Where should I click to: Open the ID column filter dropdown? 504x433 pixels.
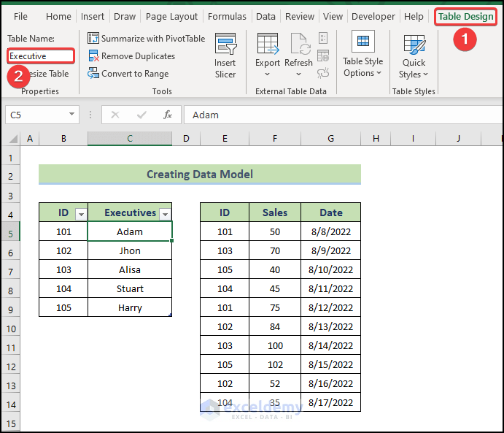[80, 214]
